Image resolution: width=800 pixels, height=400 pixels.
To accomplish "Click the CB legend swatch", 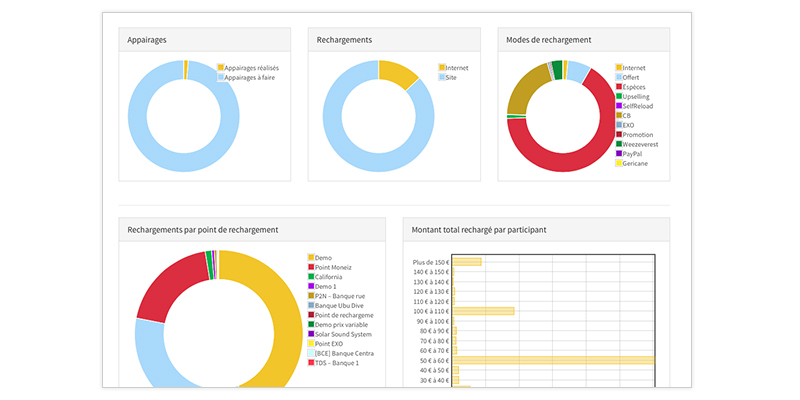I will click(x=619, y=115).
